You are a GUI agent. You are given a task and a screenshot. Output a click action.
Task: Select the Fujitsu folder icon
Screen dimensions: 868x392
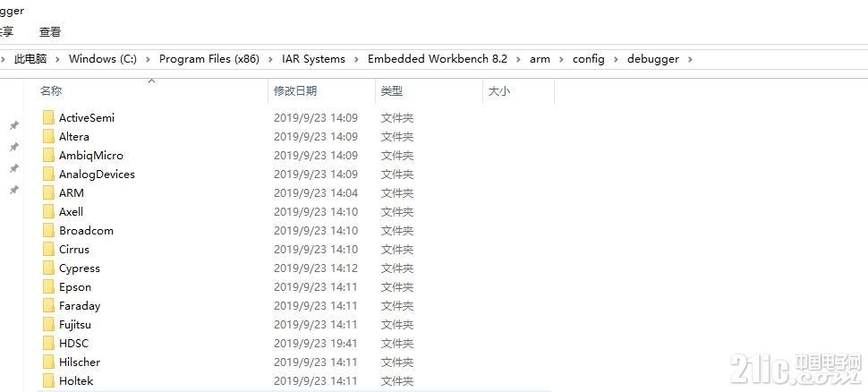coord(48,325)
